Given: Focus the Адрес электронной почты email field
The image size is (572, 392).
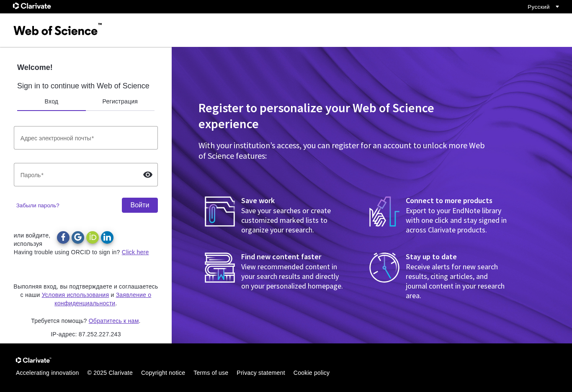Looking at the screenshot, I should click(x=86, y=138).
